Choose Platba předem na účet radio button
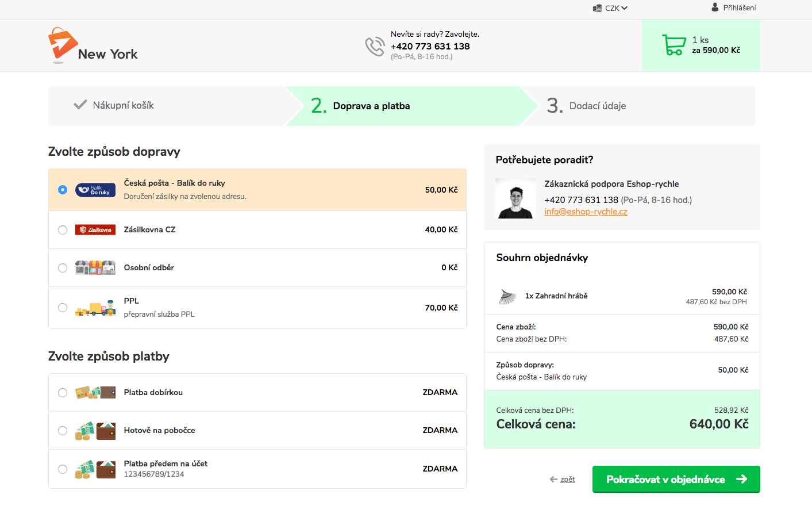Image resolution: width=812 pixels, height=525 pixels. pyautogui.click(x=63, y=469)
